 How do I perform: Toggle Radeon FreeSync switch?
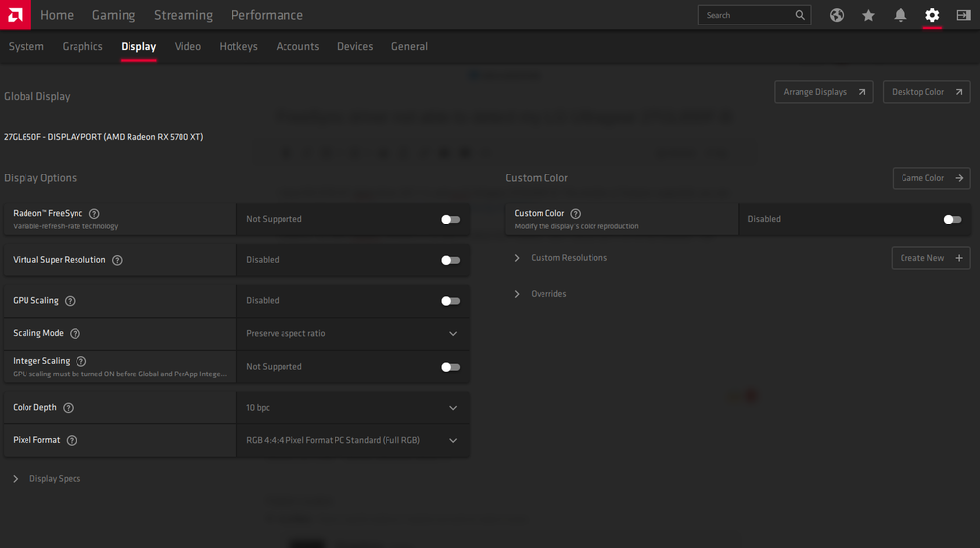450,220
